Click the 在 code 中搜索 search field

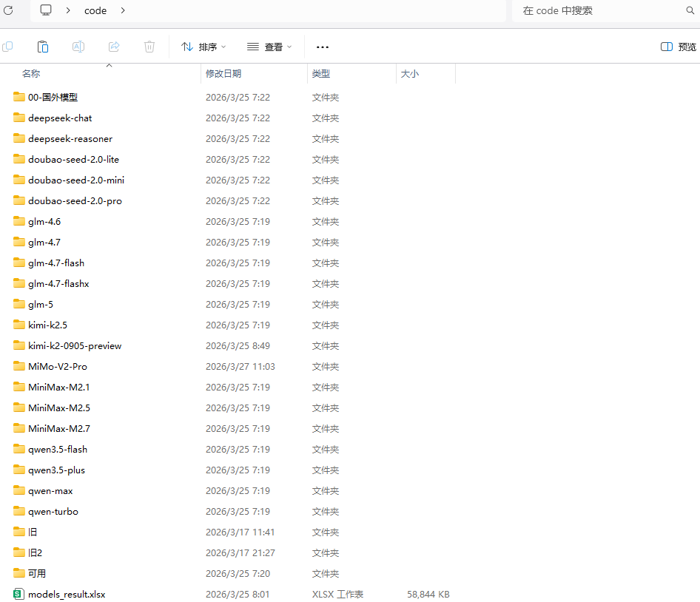coord(598,10)
